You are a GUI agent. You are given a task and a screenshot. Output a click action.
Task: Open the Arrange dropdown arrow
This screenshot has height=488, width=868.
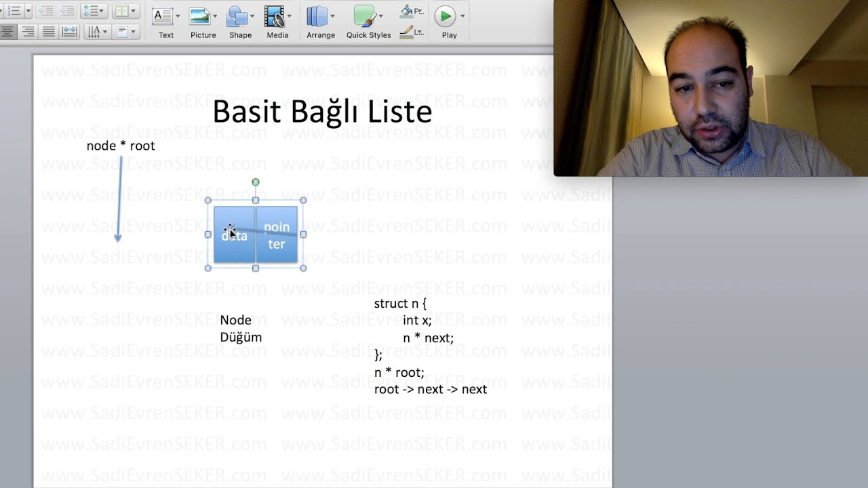(x=332, y=16)
